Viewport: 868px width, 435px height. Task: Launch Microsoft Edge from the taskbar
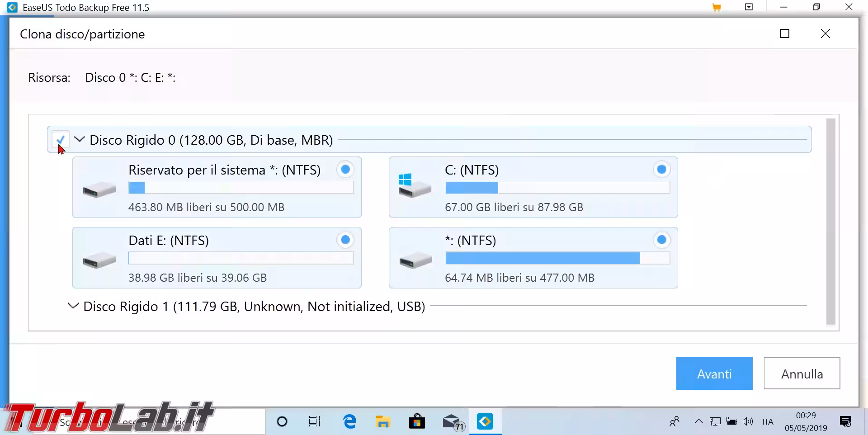pyautogui.click(x=349, y=422)
